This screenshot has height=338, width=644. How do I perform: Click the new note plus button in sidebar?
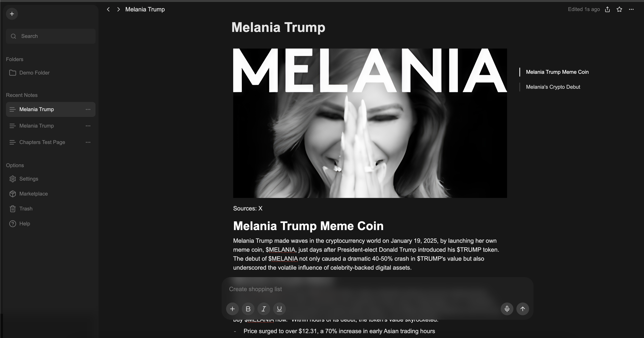(x=12, y=14)
